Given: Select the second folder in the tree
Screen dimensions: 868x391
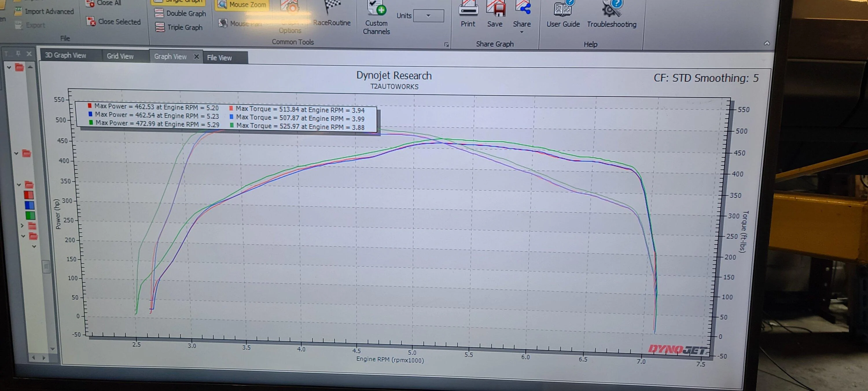Looking at the screenshot, I should (27, 154).
